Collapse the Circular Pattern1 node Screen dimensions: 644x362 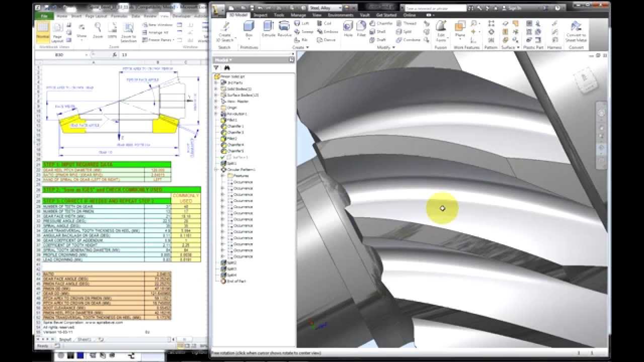(x=216, y=170)
